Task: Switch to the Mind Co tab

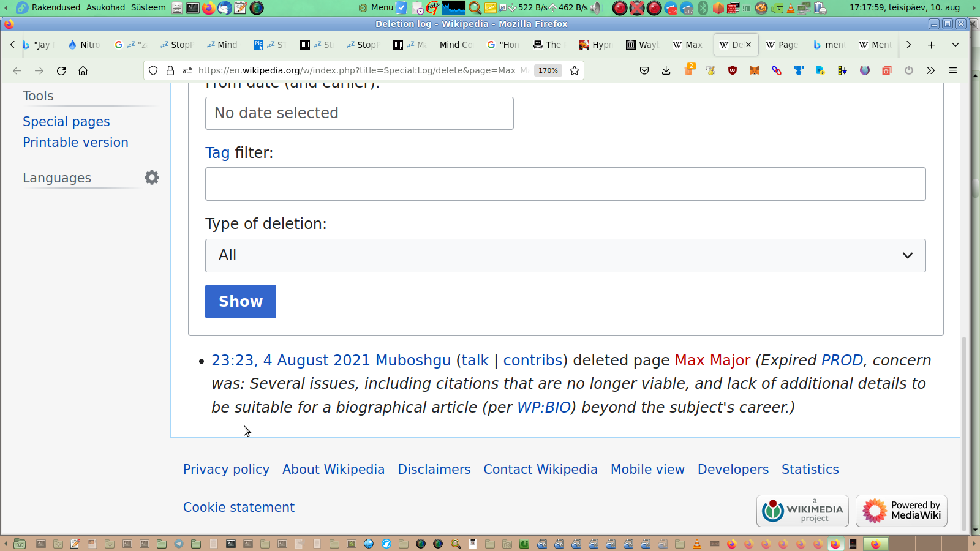Action: (x=456, y=45)
